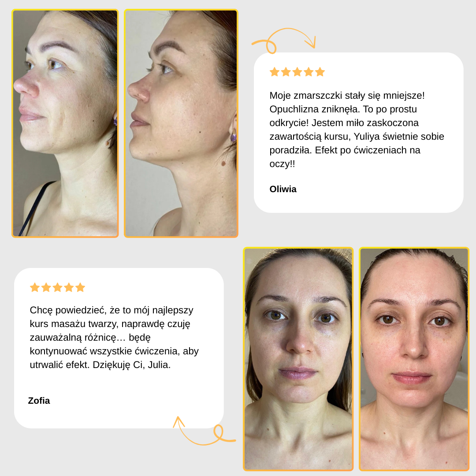Open the left profile photo with black strap
This screenshot has height=476, width=476.
(65, 123)
